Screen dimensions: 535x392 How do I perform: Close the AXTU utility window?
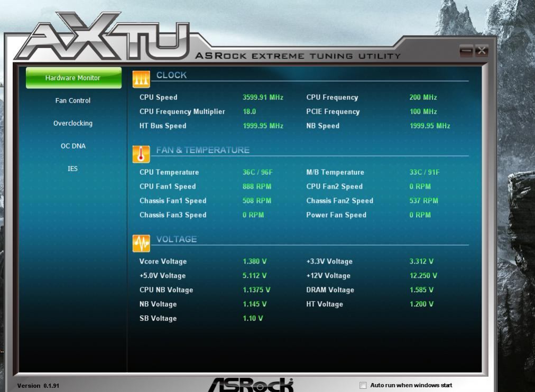click(482, 51)
